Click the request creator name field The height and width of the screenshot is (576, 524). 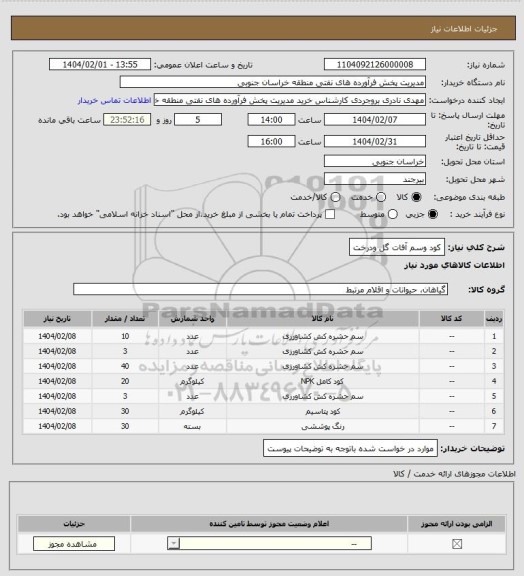pyautogui.click(x=290, y=100)
